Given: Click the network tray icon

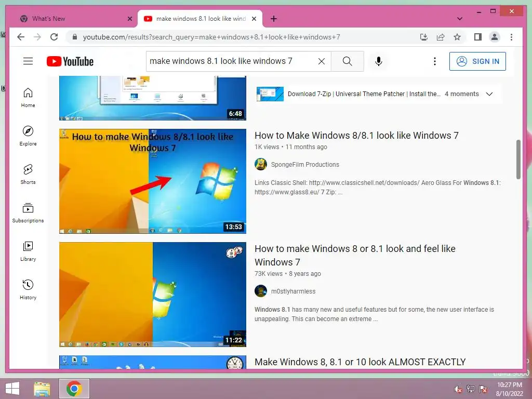Looking at the screenshot, I should coord(470,389).
